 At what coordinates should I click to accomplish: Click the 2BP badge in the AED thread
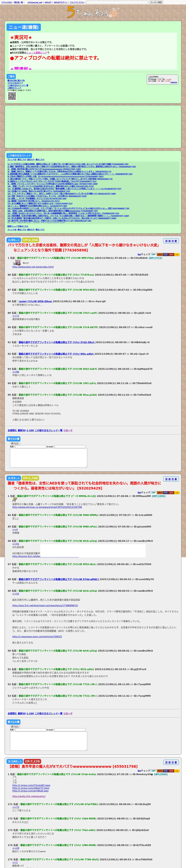(x=153, y=493)
